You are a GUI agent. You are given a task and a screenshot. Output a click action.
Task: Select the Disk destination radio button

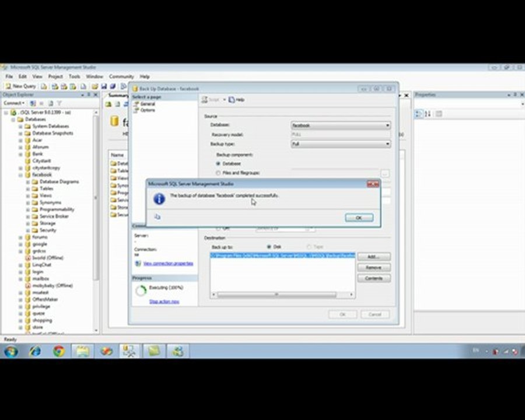point(269,247)
